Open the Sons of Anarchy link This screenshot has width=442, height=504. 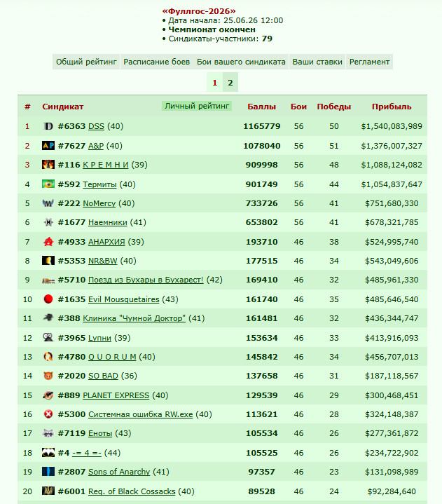click(x=119, y=472)
